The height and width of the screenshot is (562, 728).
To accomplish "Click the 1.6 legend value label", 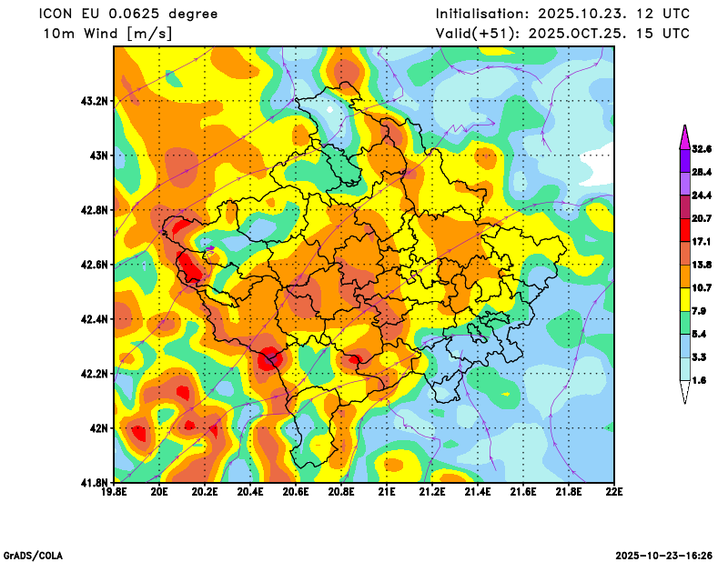I will click(x=701, y=381).
